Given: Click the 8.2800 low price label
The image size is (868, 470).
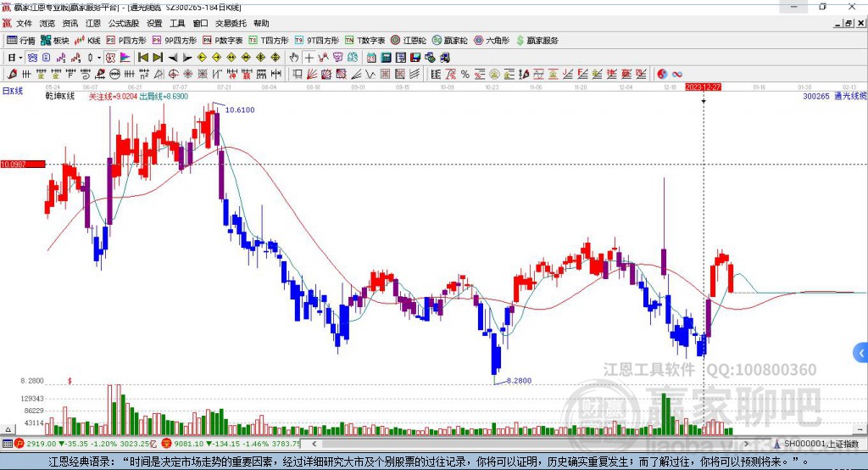Looking at the screenshot, I should (x=519, y=381).
